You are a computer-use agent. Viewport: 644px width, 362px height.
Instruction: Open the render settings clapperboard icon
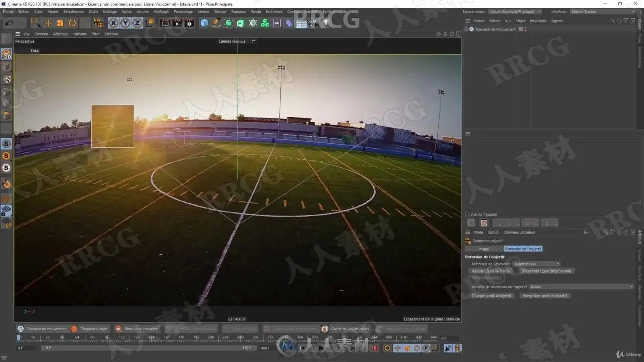tap(189, 23)
